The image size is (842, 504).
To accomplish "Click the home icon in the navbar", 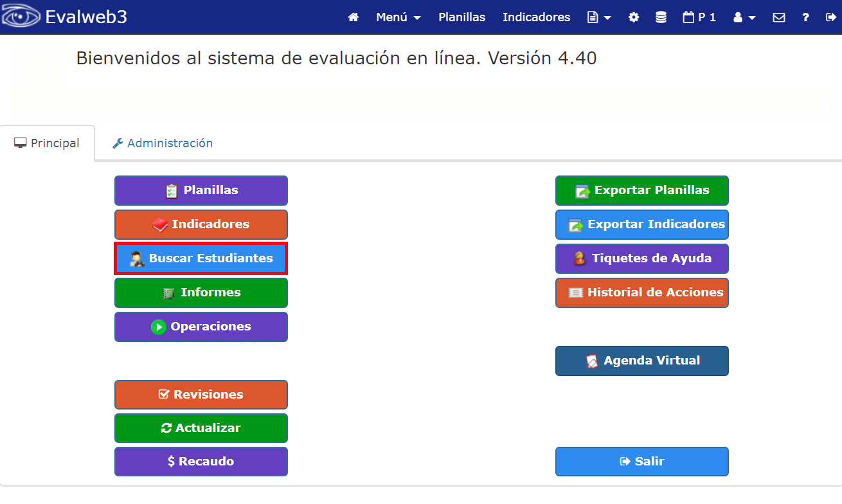I will [x=353, y=17].
